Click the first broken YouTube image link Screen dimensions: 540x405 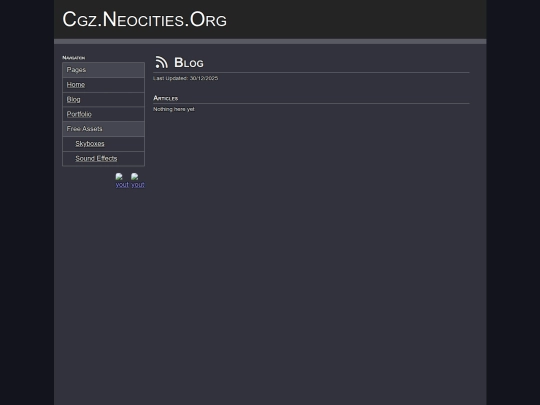(122, 181)
